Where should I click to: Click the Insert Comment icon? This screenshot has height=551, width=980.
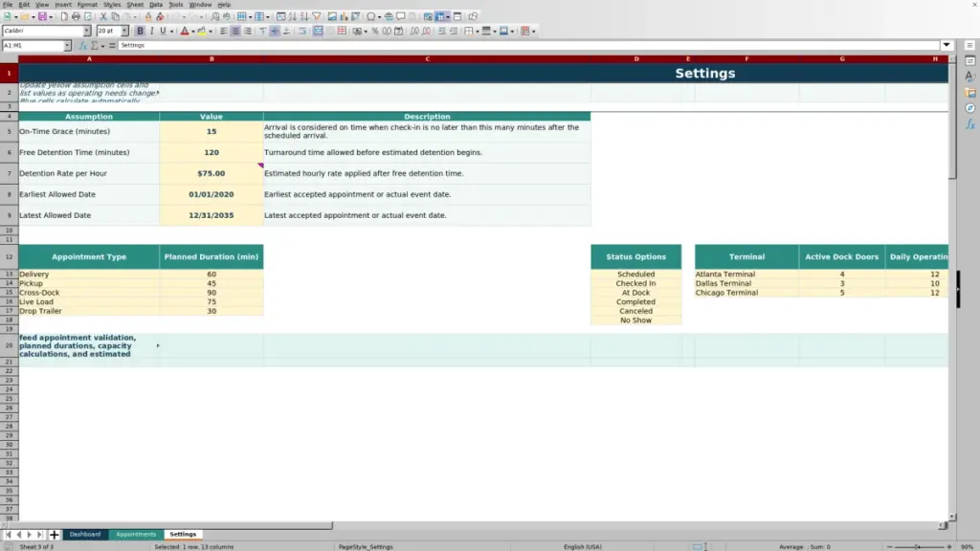click(401, 16)
